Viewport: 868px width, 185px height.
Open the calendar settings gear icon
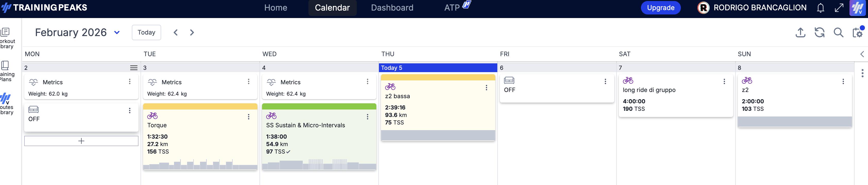click(857, 33)
